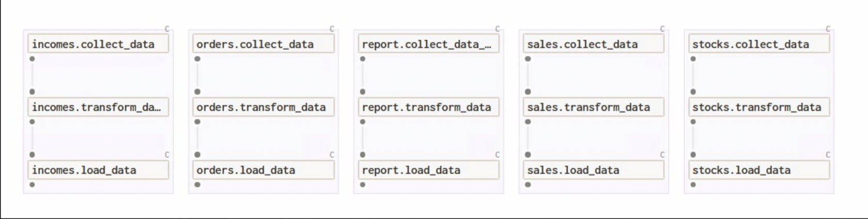Select the orders.load_data task node
This screenshot has height=219, width=868.
(x=263, y=170)
